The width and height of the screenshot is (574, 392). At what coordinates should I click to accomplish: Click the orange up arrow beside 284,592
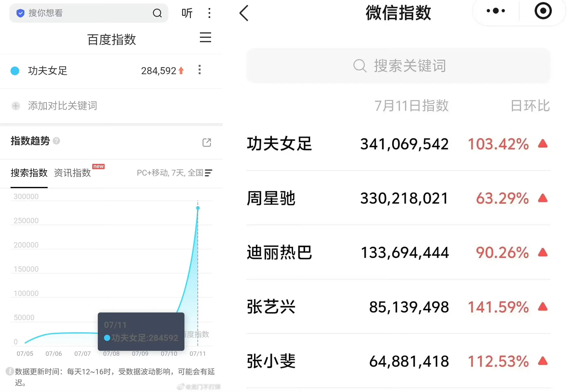click(x=181, y=71)
